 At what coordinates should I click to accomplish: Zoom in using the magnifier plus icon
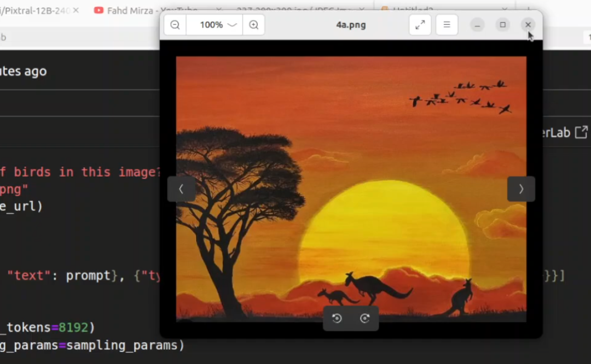click(254, 25)
